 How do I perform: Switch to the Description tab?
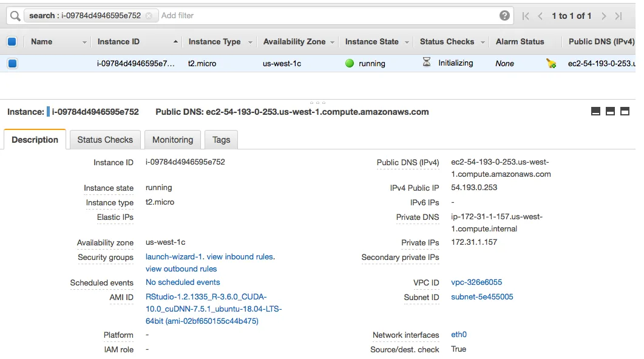coord(35,139)
